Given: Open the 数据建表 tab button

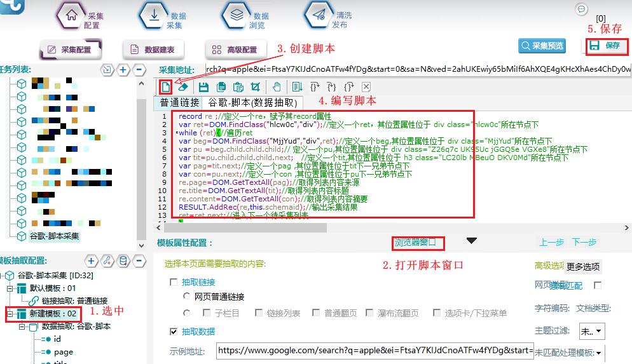Looking at the screenshot, I should (154, 50).
